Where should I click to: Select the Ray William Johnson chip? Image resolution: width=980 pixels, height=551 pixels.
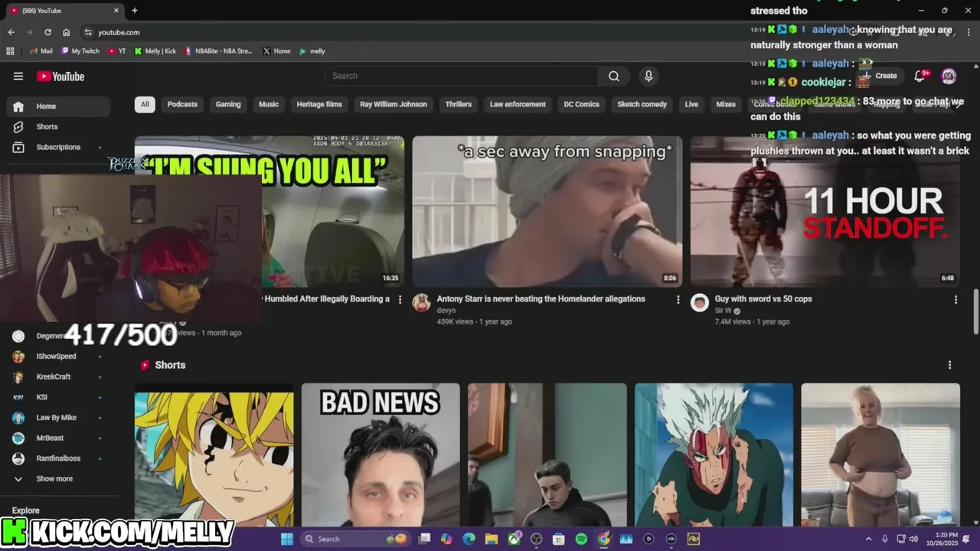coord(394,104)
